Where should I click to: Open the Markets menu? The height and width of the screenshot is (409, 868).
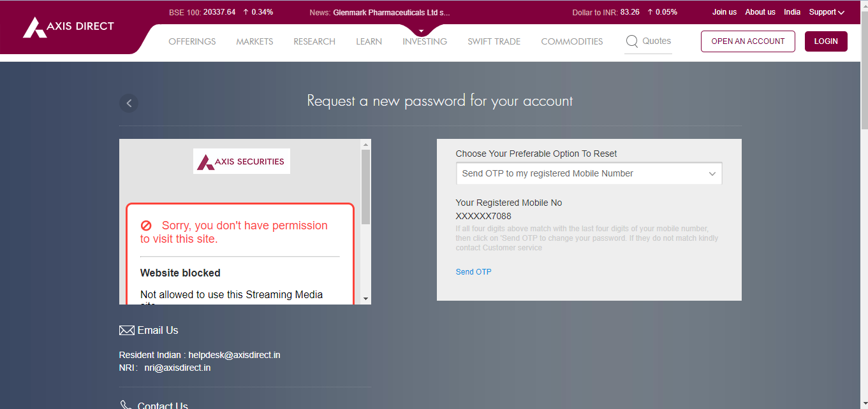(254, 41)
